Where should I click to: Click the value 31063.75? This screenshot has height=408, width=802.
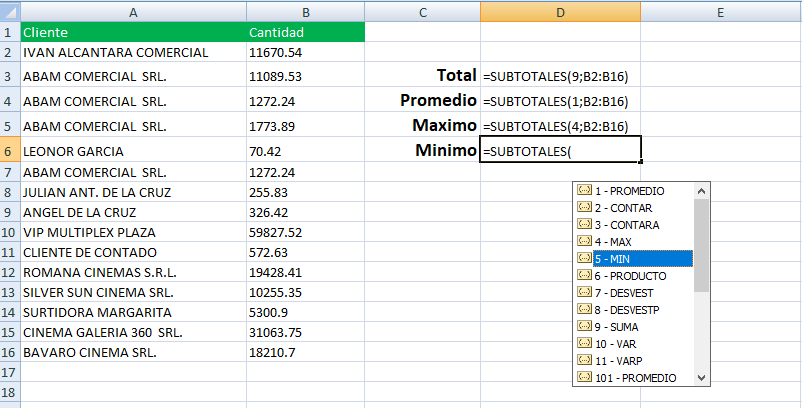coord(275,333)
